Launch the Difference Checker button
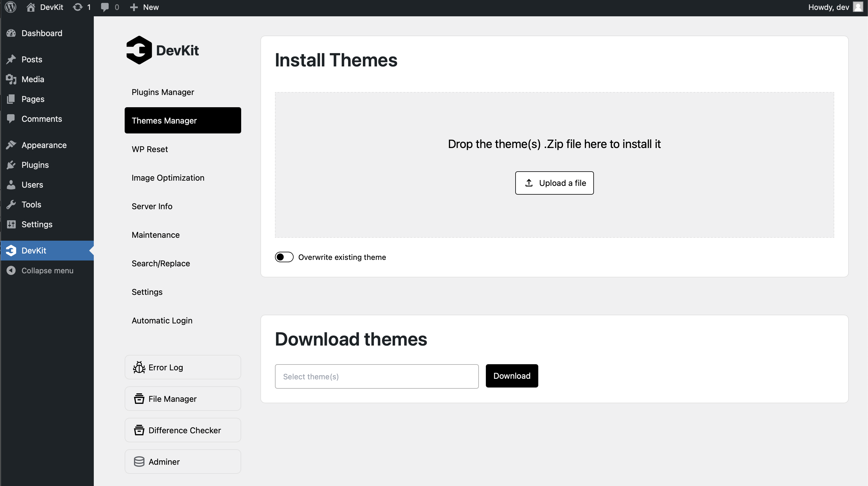868x486 pixels. click(183, 430)
